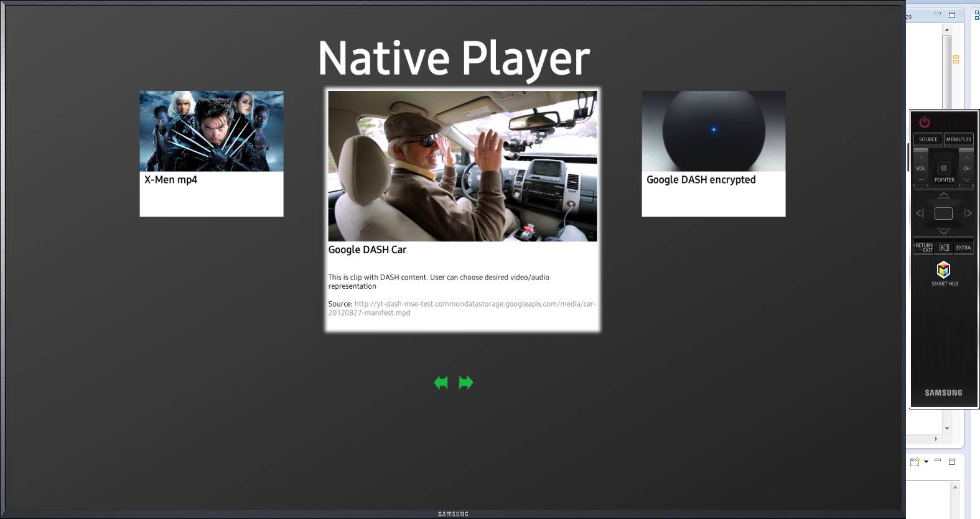Click scroll-up arrow in upper IDE panel
Screen dimensions: 980x519
pyautogui.click(x=947, y=30)
